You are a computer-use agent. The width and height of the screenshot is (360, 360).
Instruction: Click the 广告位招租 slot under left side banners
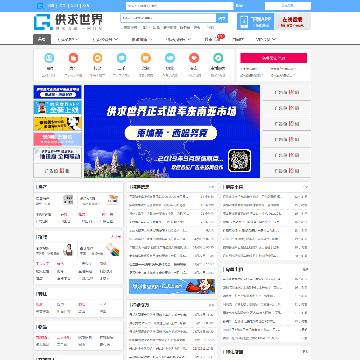(57, 171)
